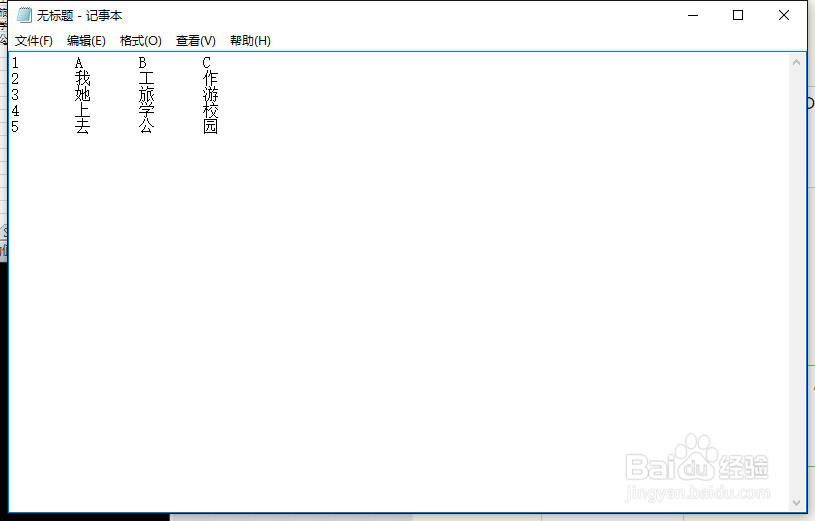Click the letter A in row 1
Viewport: 815px width, 521px height.
78,63
